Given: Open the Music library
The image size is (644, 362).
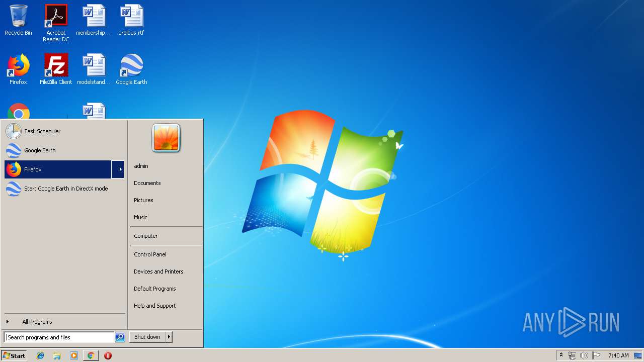Looking at the screenshot, I should pos(140,217).
